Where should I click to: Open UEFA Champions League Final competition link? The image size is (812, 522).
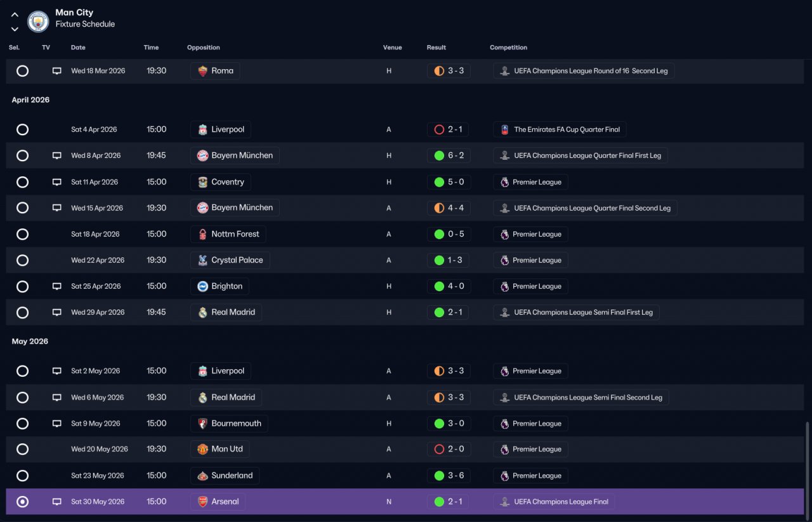(554, 502)
